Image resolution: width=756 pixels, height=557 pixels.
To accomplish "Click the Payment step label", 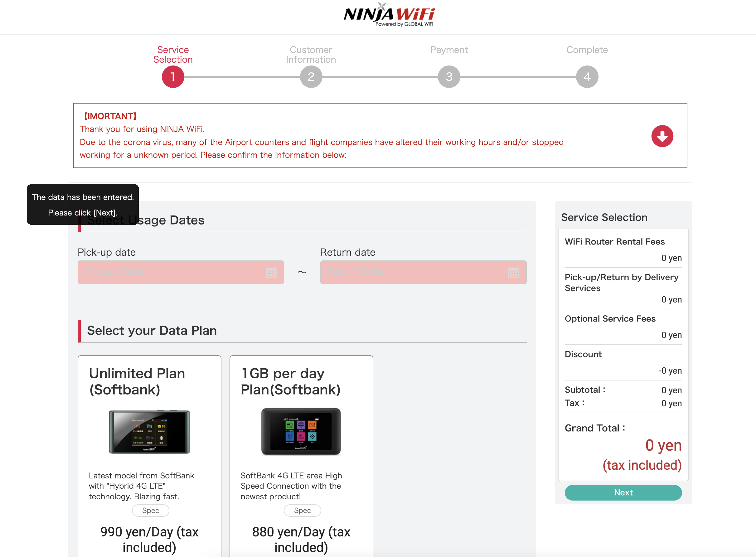I will [x=449, y=50].
